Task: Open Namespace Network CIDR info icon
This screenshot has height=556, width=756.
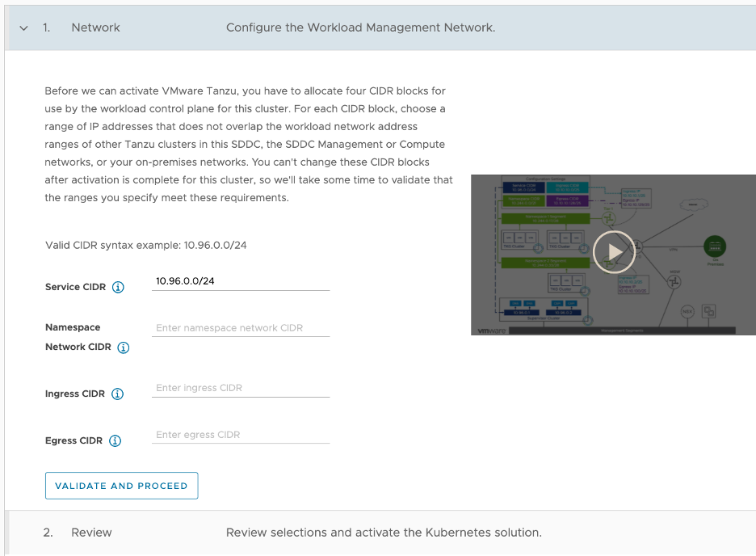Action: tap(124, 347)
